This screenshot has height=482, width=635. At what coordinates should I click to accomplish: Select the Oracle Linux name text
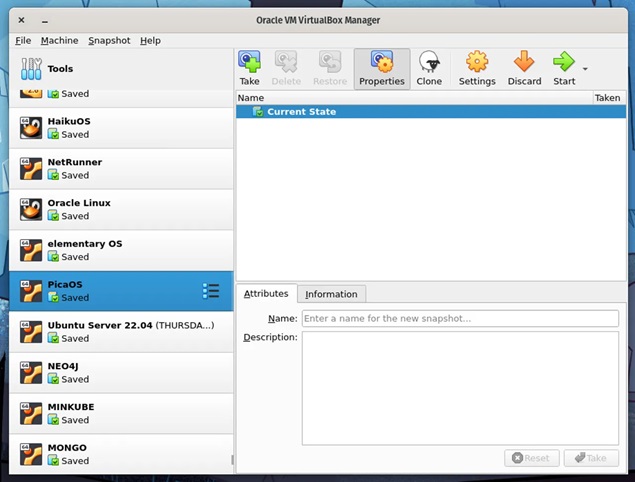79,203
